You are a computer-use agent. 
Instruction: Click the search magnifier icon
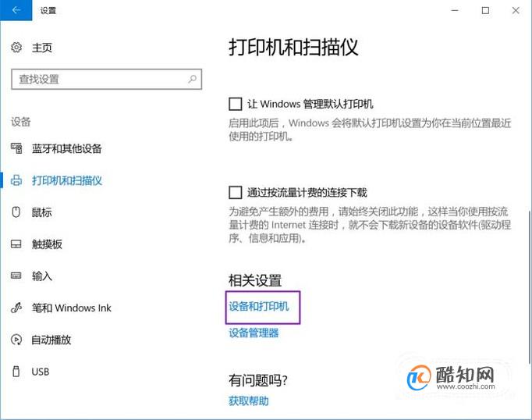[193, 79]
